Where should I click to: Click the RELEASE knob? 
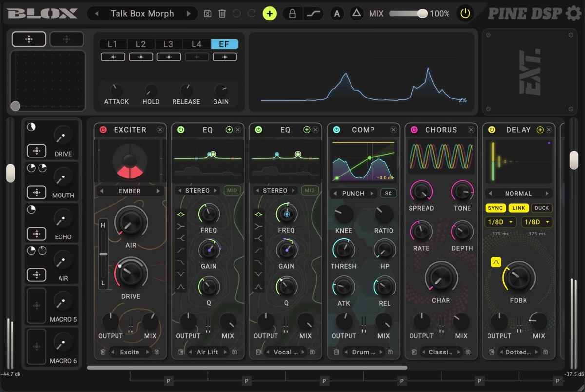pyautogui.click(x=186, y=90)
